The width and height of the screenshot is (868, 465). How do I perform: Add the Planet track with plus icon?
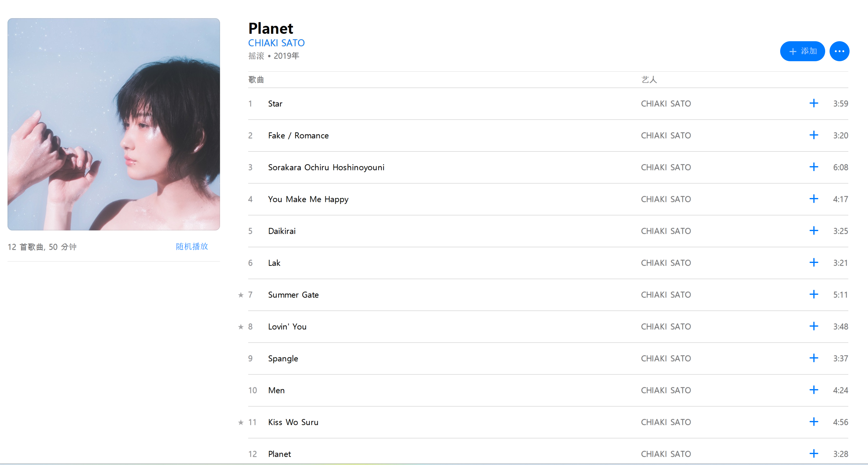point(813,453)
